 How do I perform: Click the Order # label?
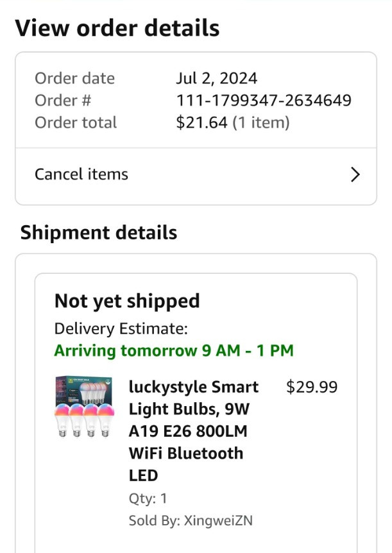63,101
